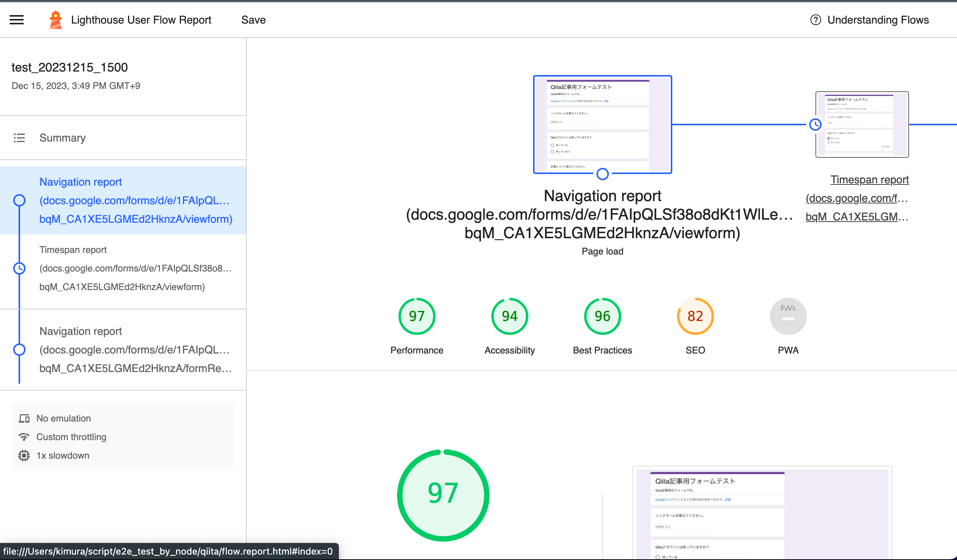957x560 pixels.
Task: Click the Summary list icon
Action: 19,138
